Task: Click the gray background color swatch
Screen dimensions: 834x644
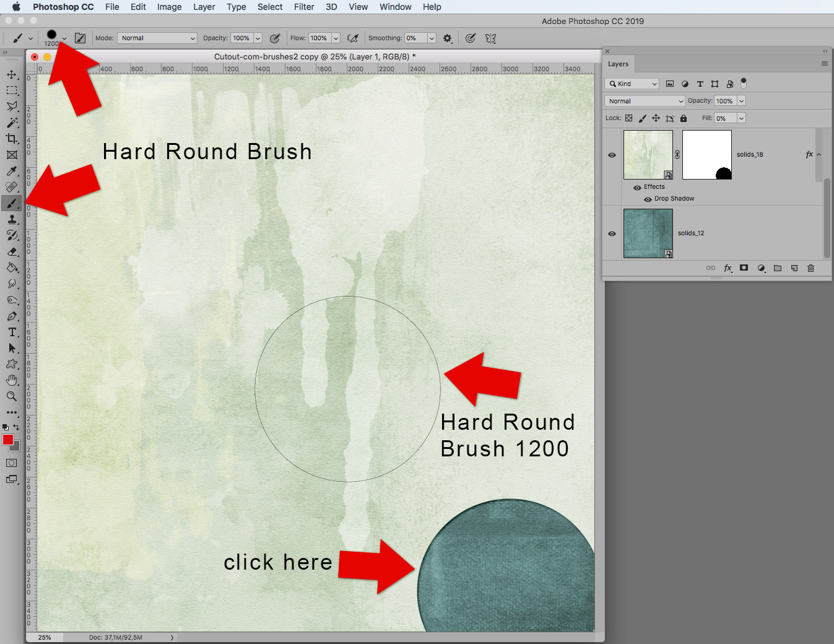Action: click(17, 448)
